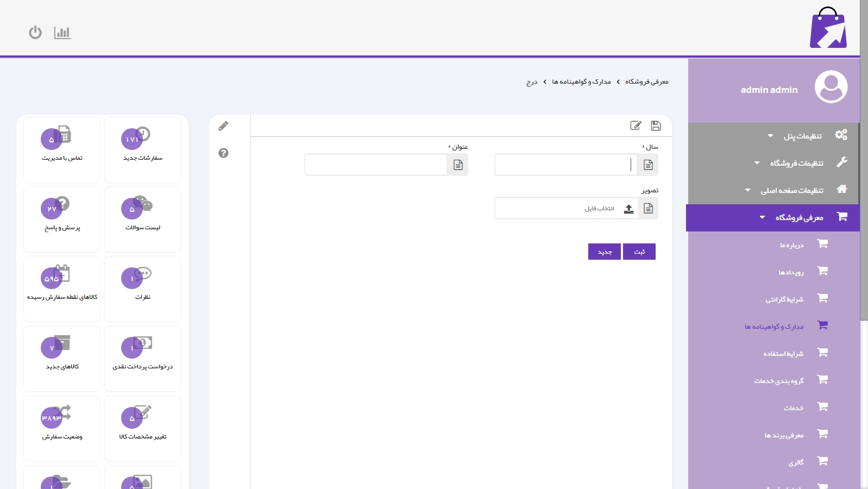Click the pencil icon in side strip

[x=223, y=127]
